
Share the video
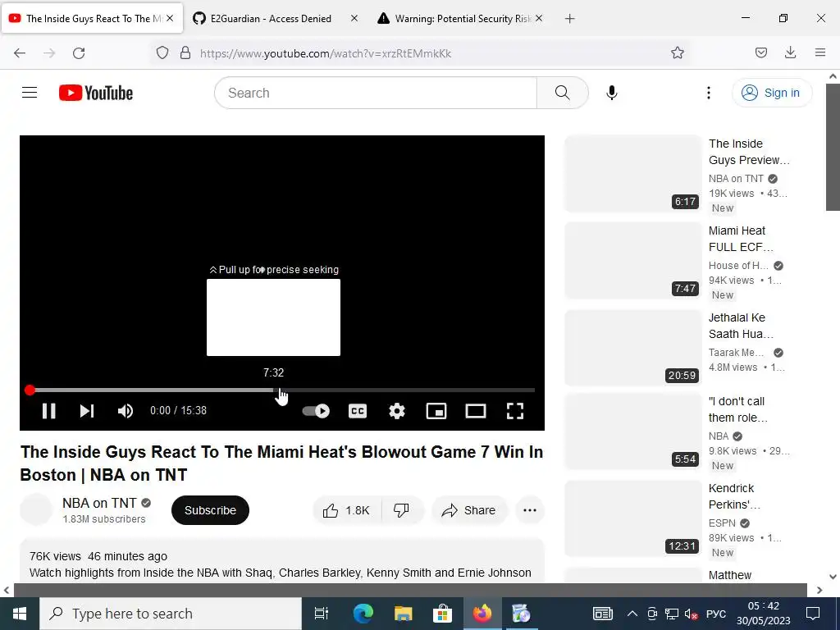coord(468,510)
